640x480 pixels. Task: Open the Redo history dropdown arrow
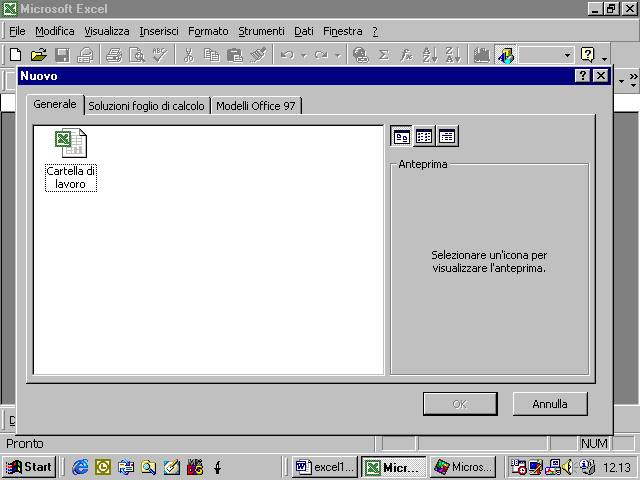coord(338,55)
